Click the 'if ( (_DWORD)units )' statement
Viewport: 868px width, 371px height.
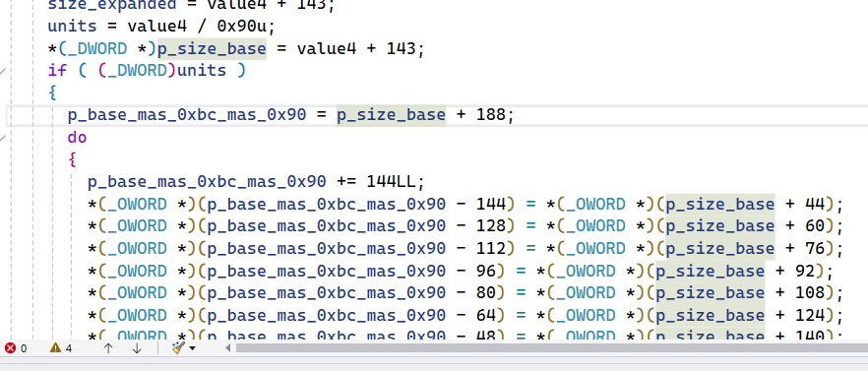coord(147,70)
